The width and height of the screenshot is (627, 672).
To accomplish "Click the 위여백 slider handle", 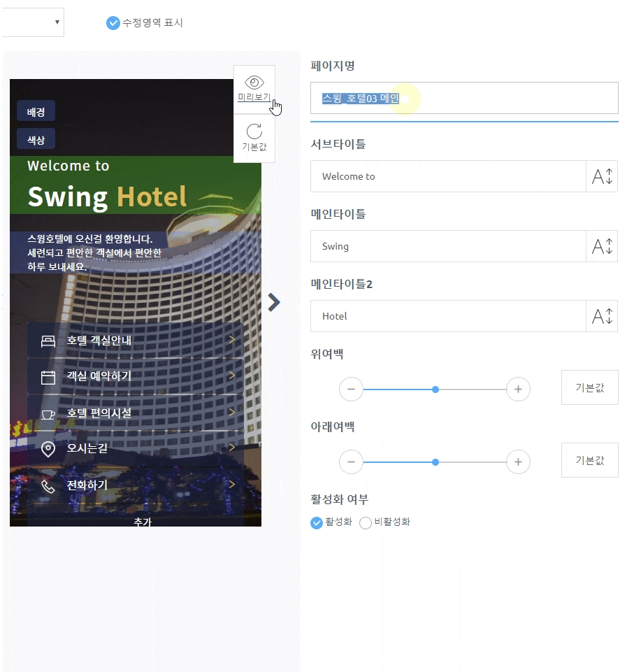I will 435,389.
